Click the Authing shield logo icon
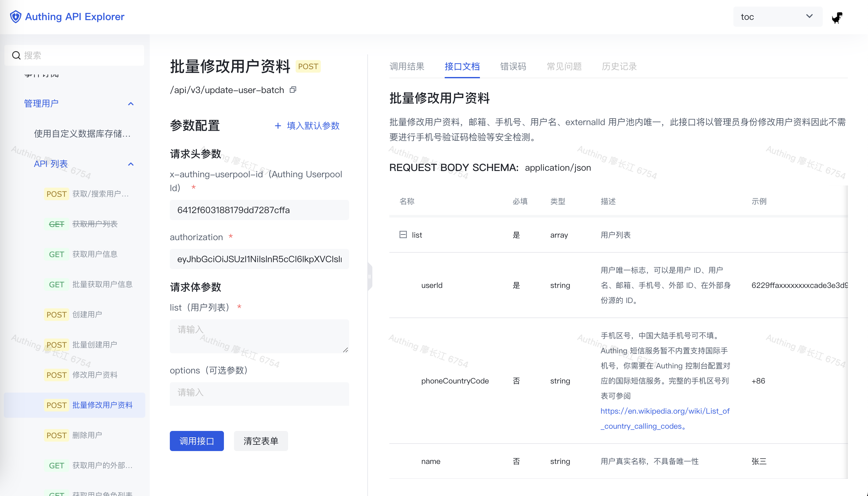Image resolution: width=868 pixels, height=496 pixels. coord(15,16)
